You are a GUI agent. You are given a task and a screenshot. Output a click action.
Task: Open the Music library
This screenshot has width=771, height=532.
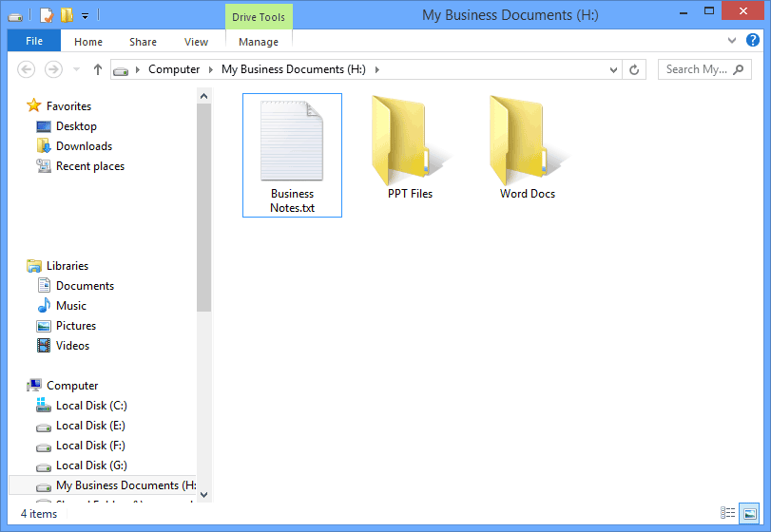pos(71,306)
